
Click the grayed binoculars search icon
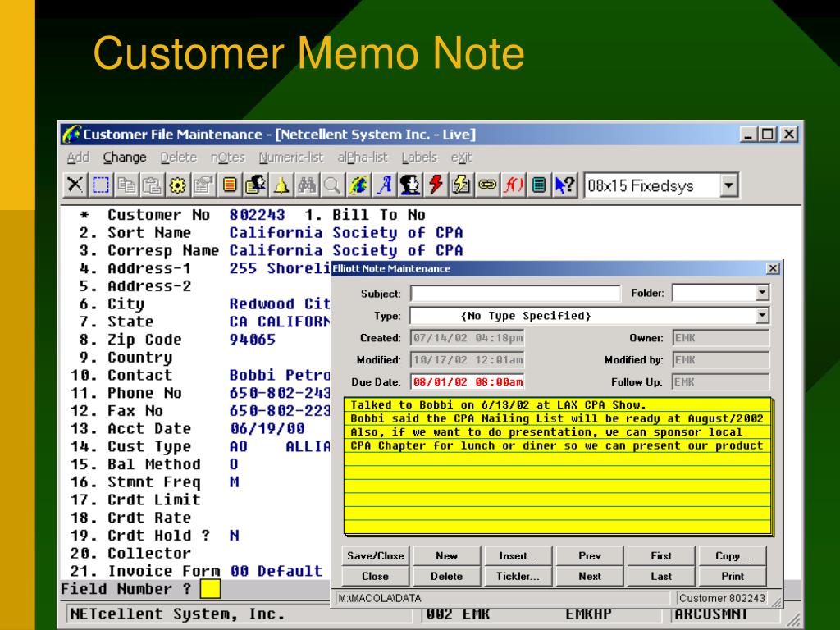[307, 185]
